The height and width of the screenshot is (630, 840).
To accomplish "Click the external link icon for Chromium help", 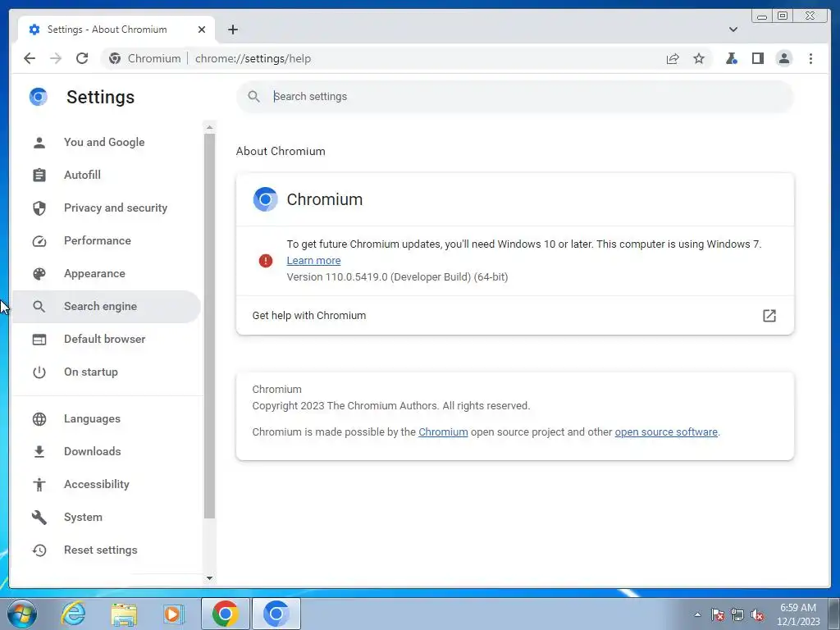I will click(x=769, y=316).
